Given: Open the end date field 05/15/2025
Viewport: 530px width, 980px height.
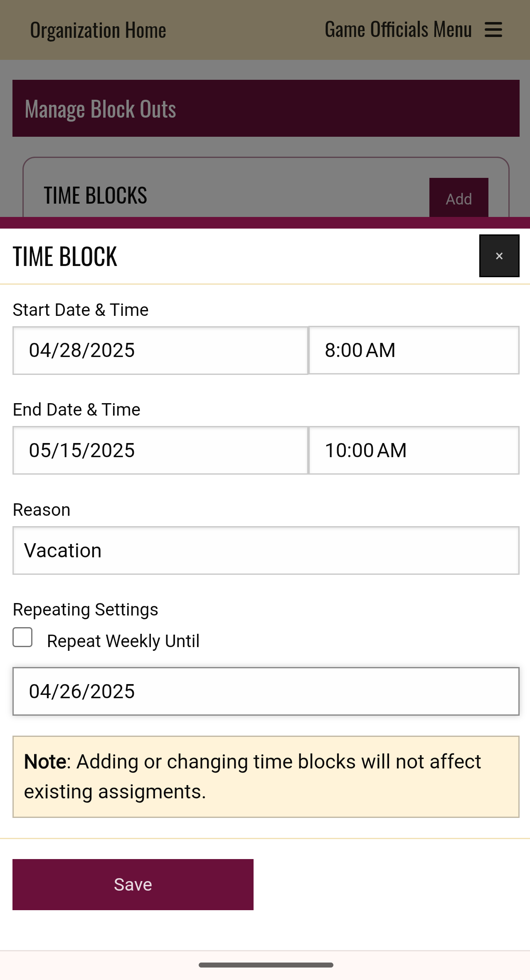Looking at the screenshot, I should pos(160,451).
